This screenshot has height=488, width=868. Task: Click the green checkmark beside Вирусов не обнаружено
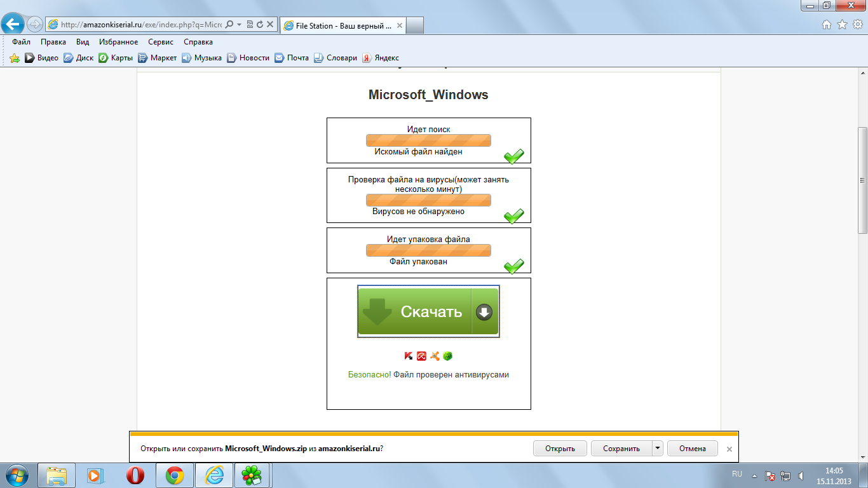click(x=514, y=216)
